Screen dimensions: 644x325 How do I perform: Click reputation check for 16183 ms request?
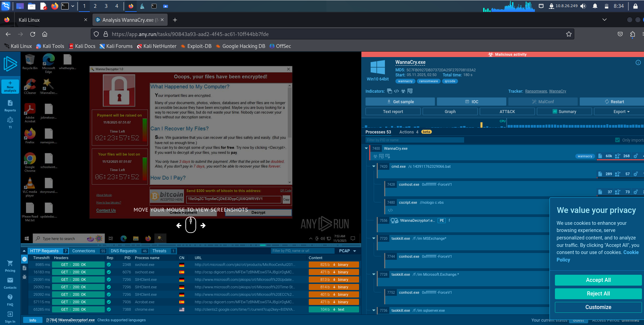[x=109, y=272]
